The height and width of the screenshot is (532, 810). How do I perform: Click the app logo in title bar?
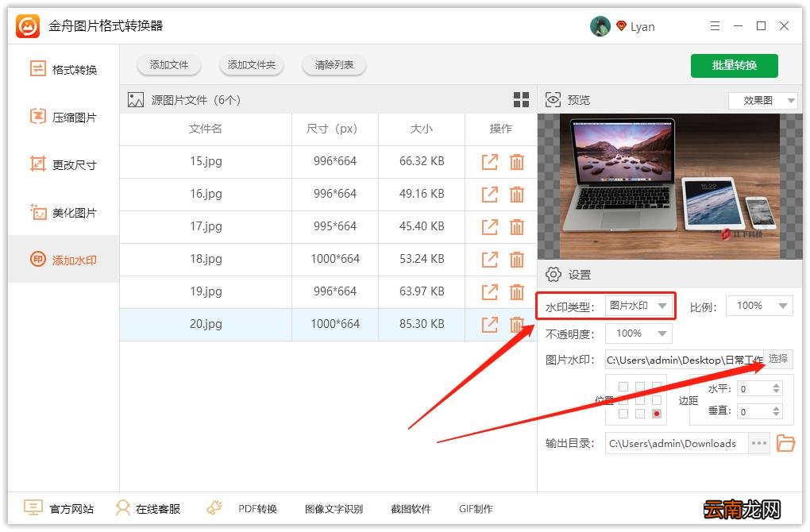[x=27, y=26]
